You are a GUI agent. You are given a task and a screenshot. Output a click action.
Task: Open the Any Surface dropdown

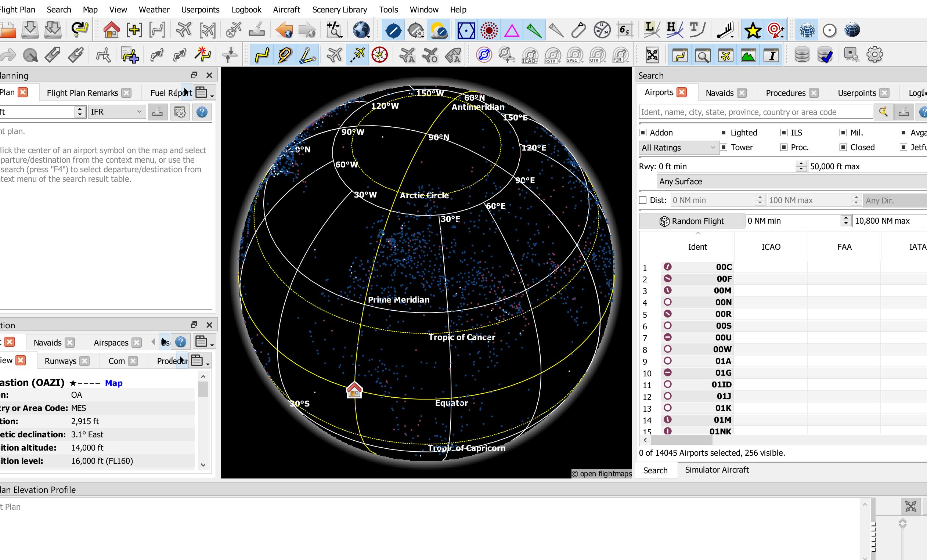click(x=792, y=181)
